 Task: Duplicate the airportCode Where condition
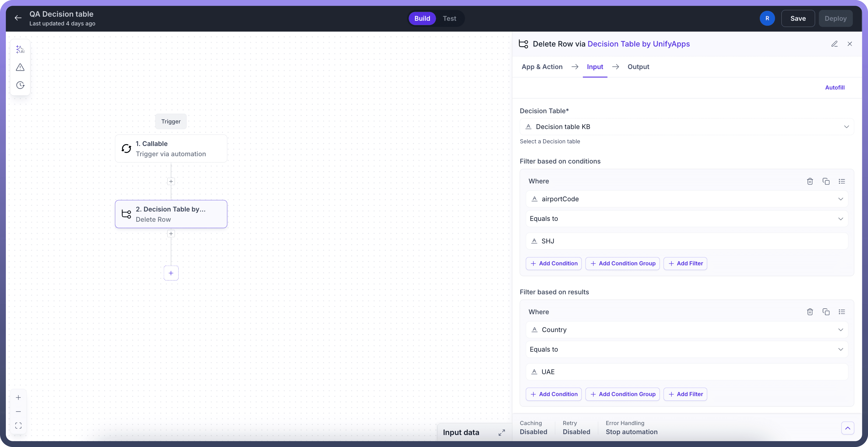[826, 181]
